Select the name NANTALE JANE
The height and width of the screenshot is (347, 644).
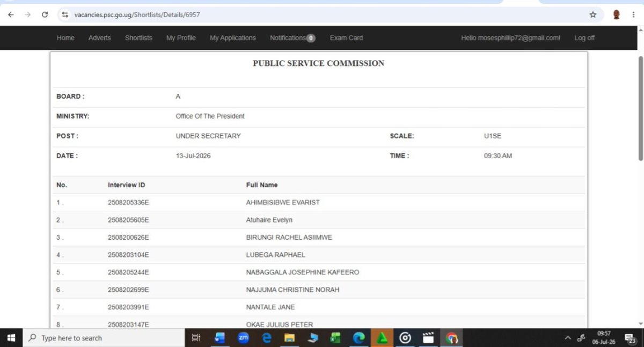[x=270, y=307]
